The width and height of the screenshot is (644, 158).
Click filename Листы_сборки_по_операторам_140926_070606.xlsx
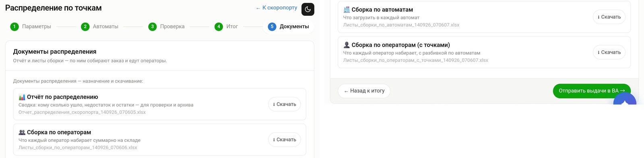[x=78, y=148]
